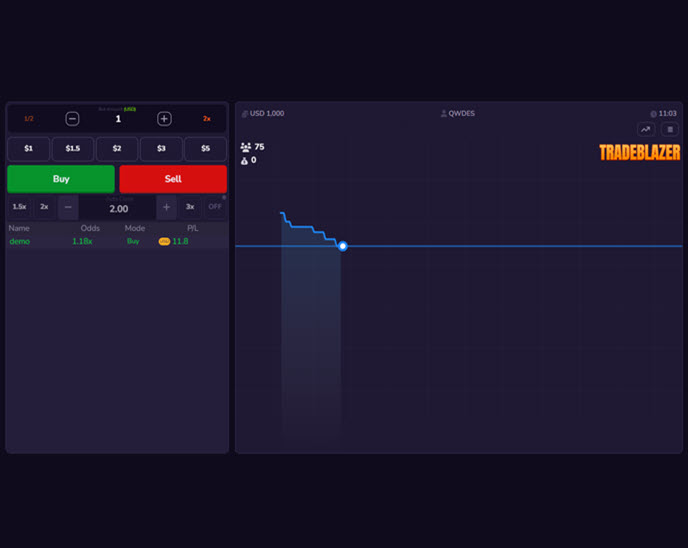The image size is (688, 548).
Task: Select the $1.5 preset amount
Action: (x=73, y=149)
